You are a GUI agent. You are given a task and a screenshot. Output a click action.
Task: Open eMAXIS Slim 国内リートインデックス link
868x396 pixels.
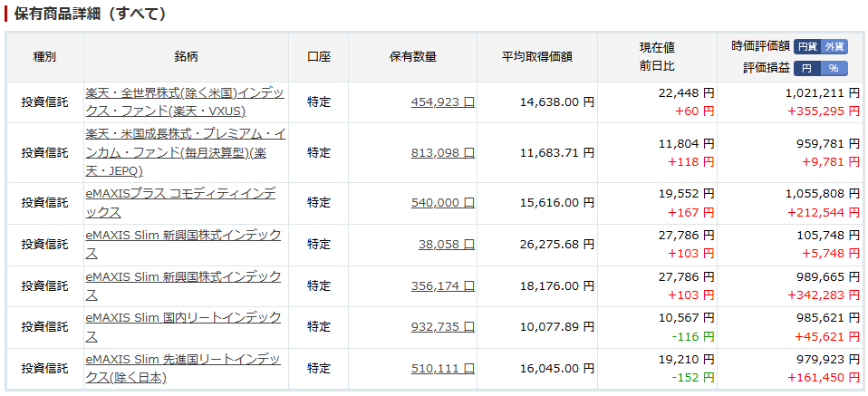(183, 327)
